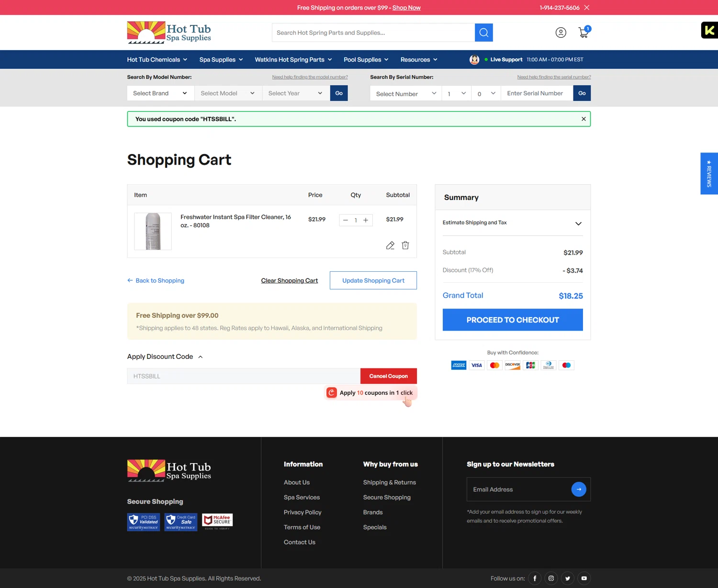Open the Freshwater Instant Spa Filter Cleaner link

[236, 221]
